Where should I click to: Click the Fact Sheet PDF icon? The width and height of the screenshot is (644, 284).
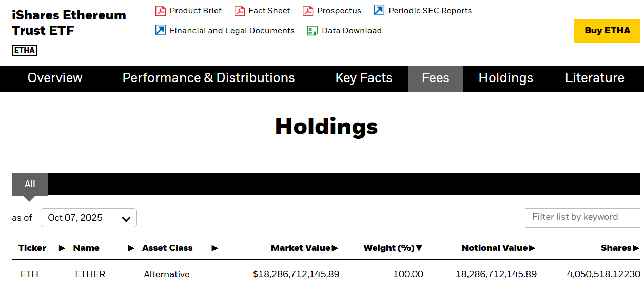240,11
